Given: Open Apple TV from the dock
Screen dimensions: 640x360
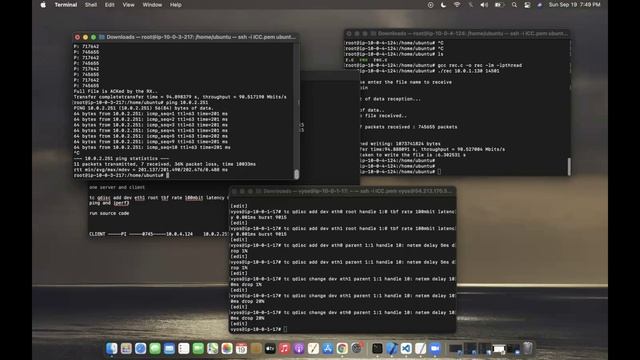Looking at the screenshot, I should (270, 348).
